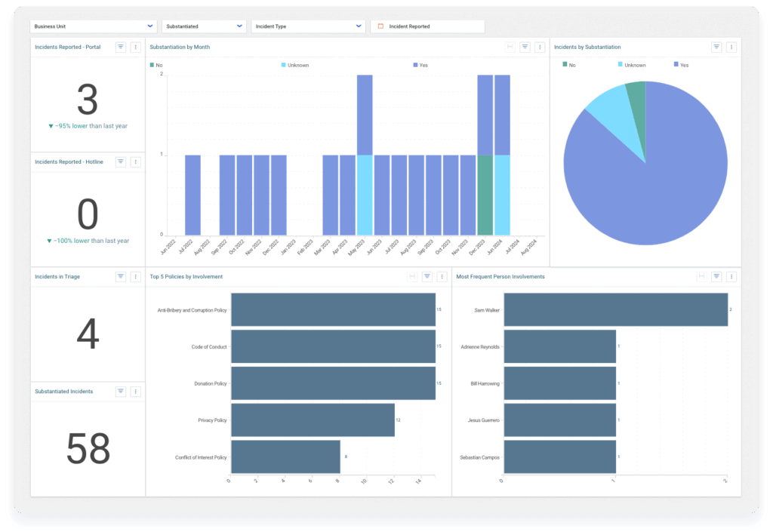Open more options on Most Frequent Person Involvements

click(731, 277)
